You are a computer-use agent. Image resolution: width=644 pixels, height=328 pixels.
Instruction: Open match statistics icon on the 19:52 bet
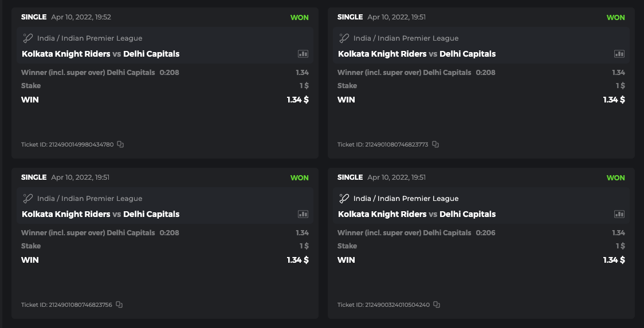(x=303, y=54)
